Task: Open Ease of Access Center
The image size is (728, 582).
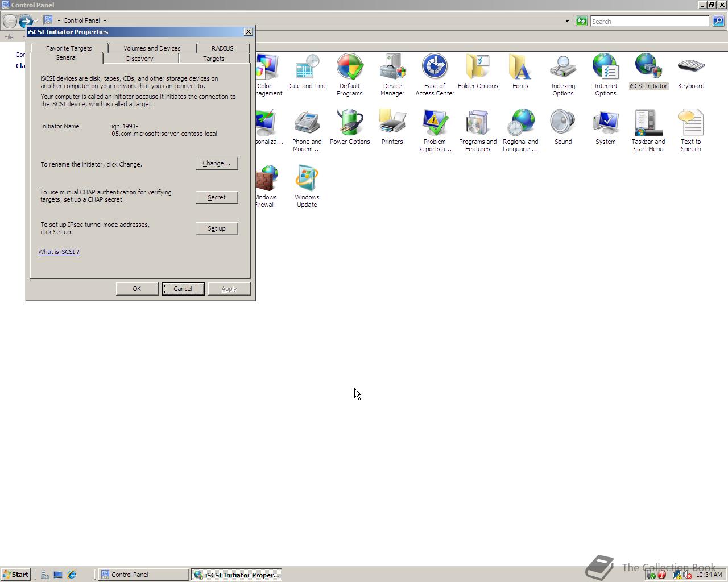Action: click(x=435, y=75)
